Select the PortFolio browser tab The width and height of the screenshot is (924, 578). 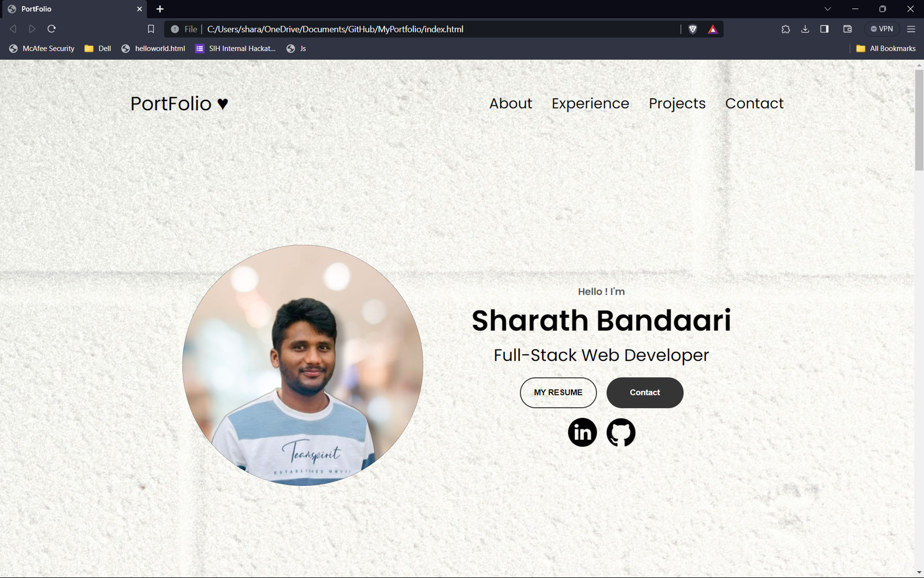(x=74, y=9)
